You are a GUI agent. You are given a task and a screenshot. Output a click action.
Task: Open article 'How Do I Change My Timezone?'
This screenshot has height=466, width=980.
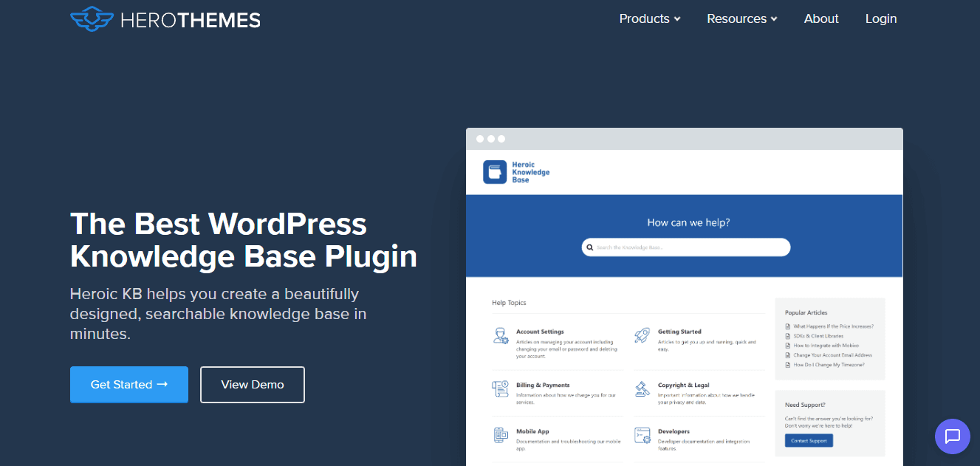click(x=829, y=365)
